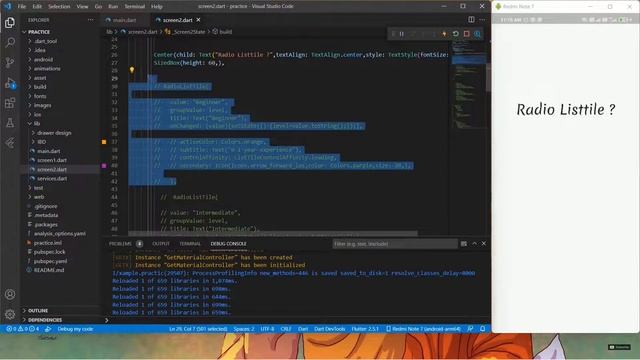640x360 pixels.
Task: Click the lightbulb code action icon
Action: pos(132,70)
